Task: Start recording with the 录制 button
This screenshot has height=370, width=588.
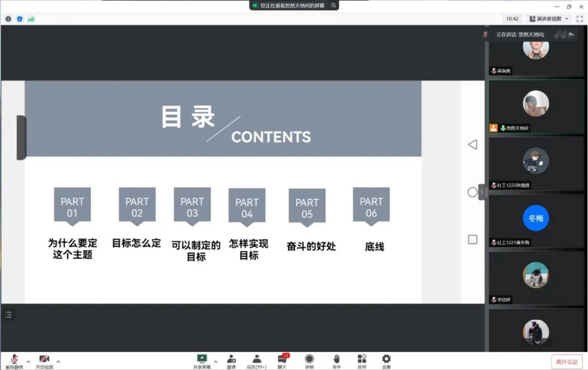Action: click(x=309, y=359)
